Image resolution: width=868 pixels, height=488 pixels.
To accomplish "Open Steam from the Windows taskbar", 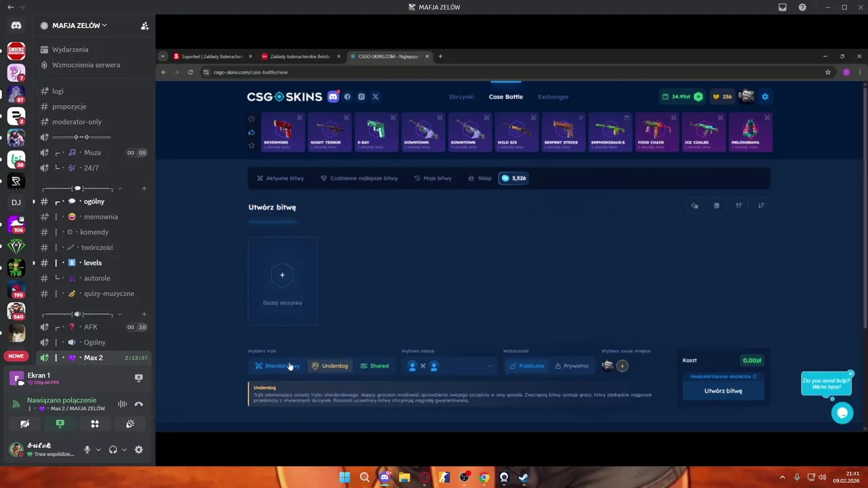I will 524,477.
